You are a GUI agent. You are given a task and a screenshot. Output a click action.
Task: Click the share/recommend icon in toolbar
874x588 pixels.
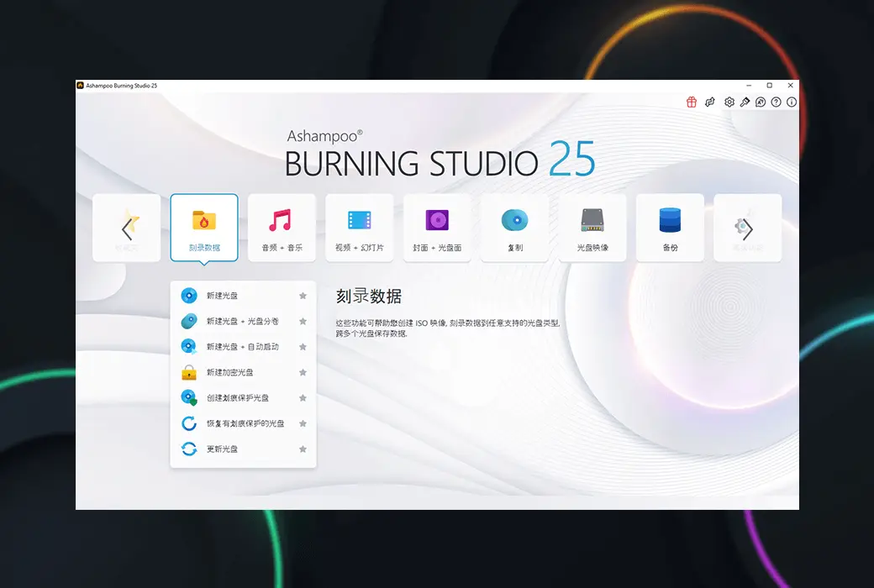[709, 102]
